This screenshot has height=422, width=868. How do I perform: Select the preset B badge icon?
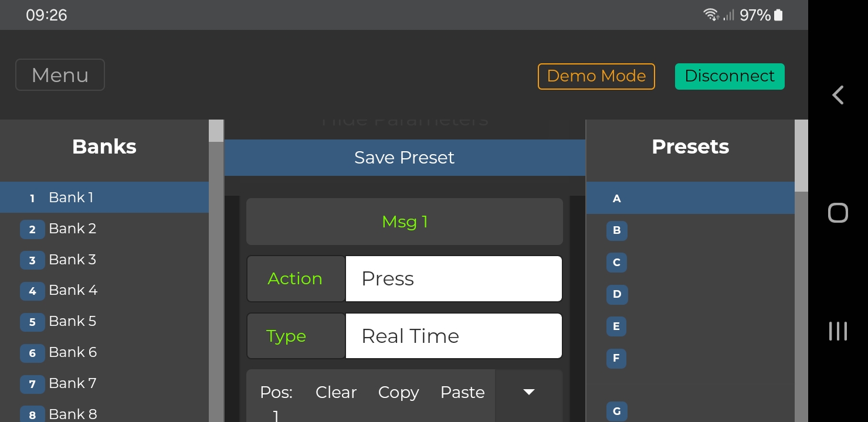pyautogui.click(x=616, y=230)
